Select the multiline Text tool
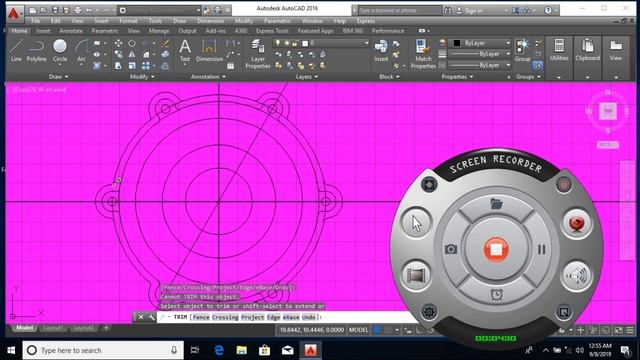This screenshot has width=640, height=360. click(x=185, y=50)
